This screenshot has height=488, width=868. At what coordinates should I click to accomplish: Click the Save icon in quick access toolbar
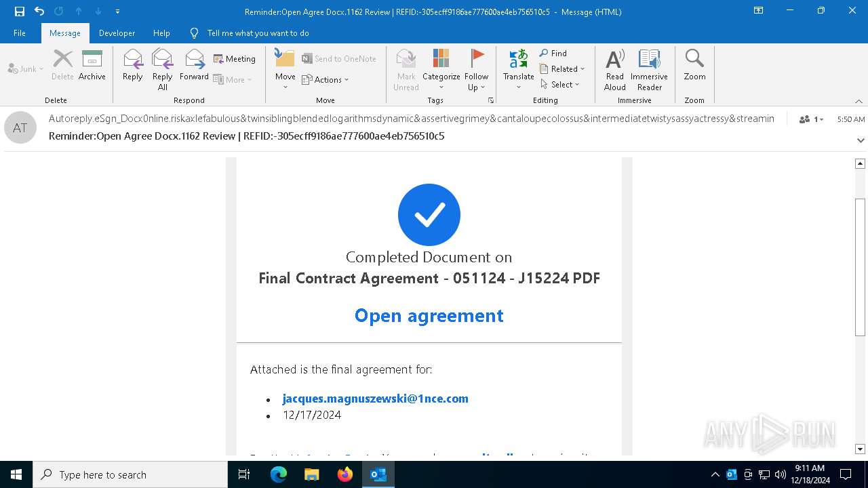point(20,12)
